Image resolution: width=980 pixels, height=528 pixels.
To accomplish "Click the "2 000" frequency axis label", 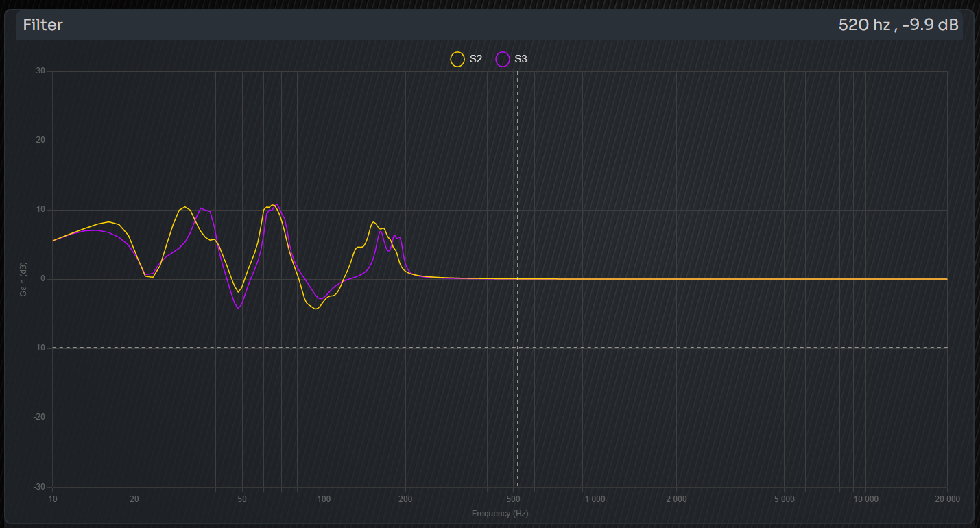I will click(676, 499).
